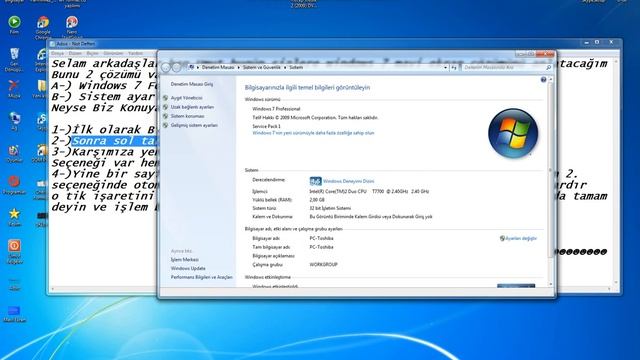Click the '32 bit İşletim Sistemi' value
This screenshot has width=640, height=360.
coord(330,209)
